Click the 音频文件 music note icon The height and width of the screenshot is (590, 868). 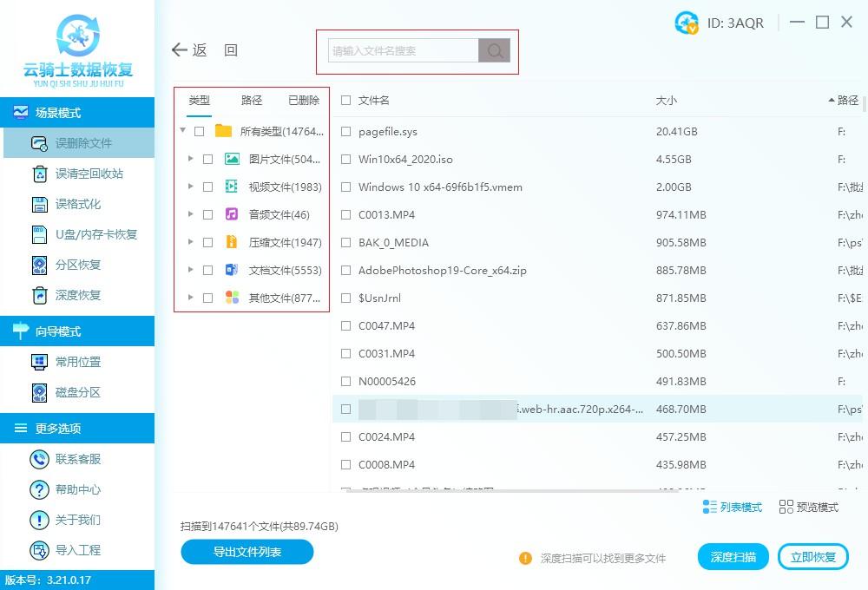(x=232, y=215)
